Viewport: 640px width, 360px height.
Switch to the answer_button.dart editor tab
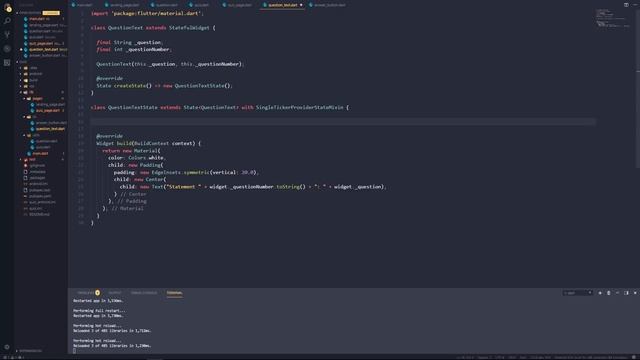[329, 5]
